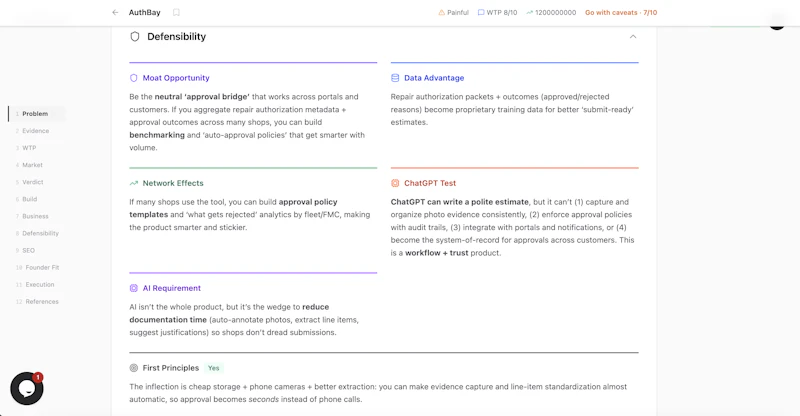Viewport: 800px width, 416px height.
Task: Click the 'Painful' label in header
Action: click(x=458, y=12)
